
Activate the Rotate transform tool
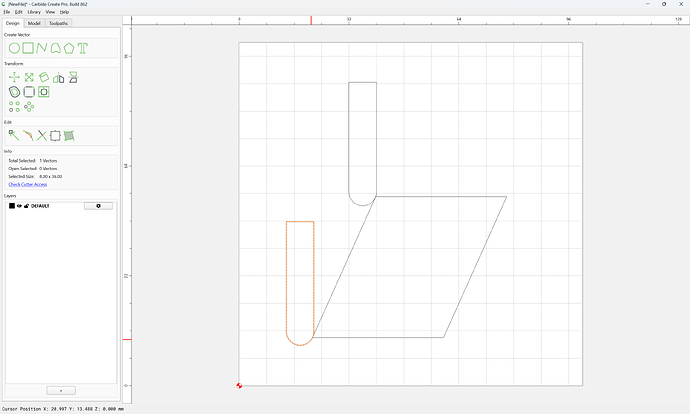click(x=44, y=77)
